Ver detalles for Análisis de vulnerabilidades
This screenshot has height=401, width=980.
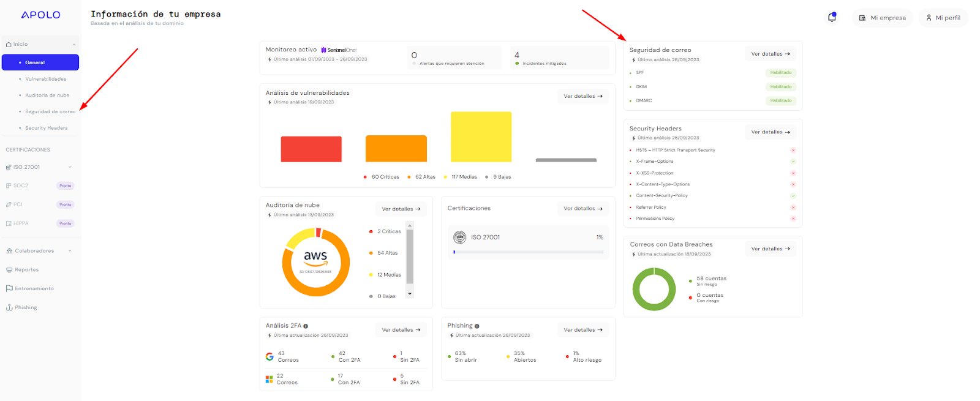pos(583,96)
